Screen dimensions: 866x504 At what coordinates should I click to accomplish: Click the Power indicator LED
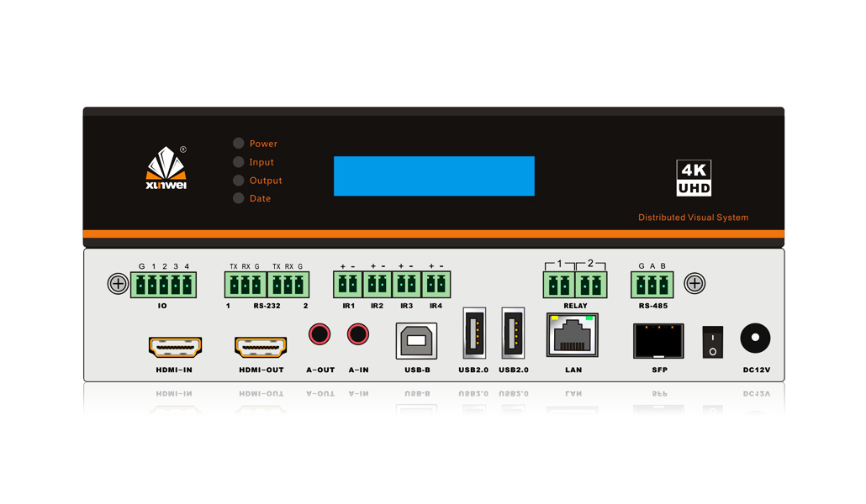[239, 144]
